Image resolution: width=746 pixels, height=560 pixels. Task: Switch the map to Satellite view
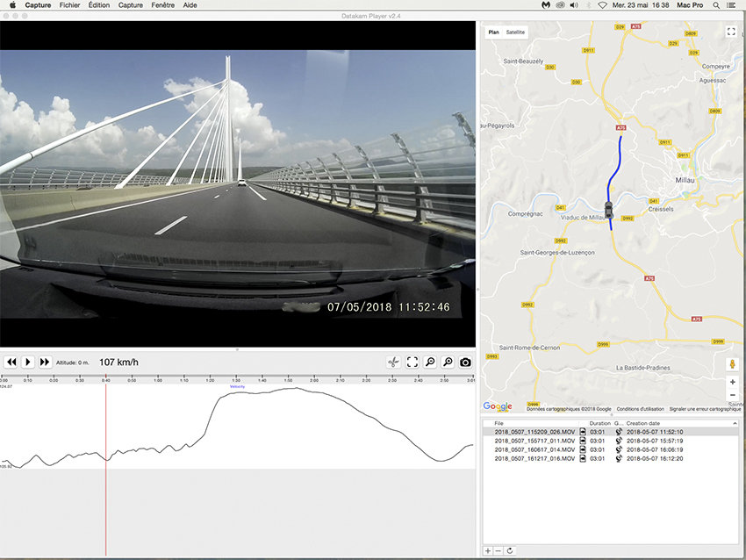515,32
